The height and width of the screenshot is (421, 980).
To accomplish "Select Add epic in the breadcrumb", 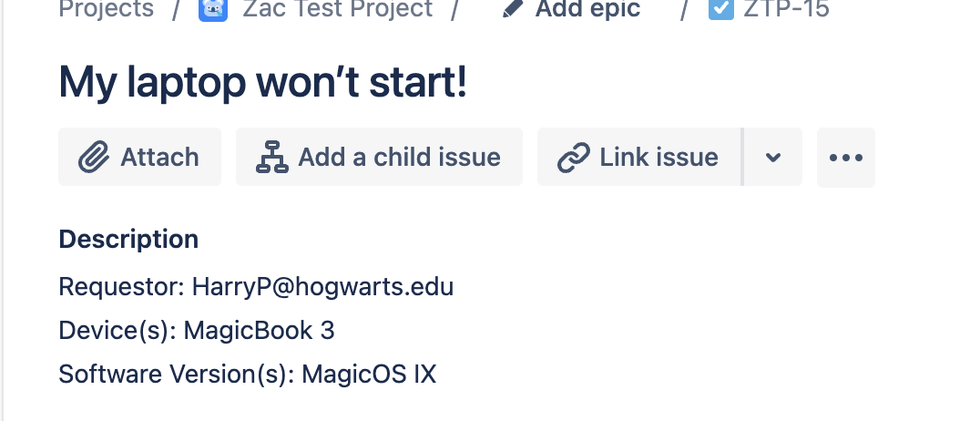I will coord(587,9).
